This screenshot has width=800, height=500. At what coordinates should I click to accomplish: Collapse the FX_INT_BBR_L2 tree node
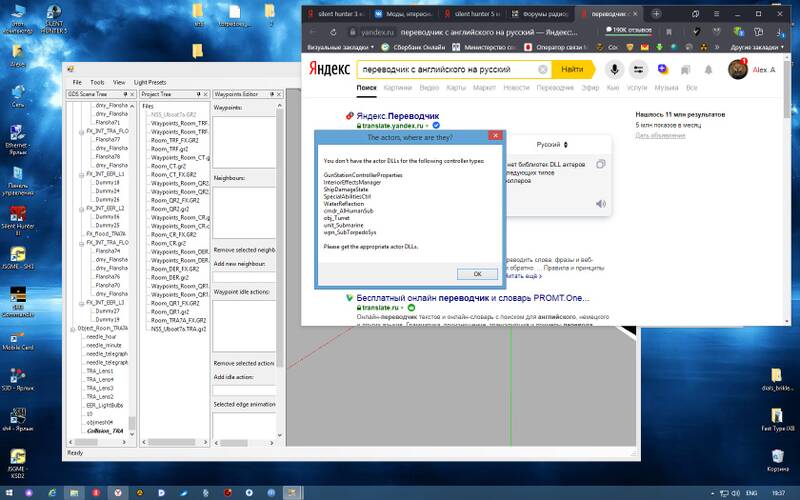(81, 209)
